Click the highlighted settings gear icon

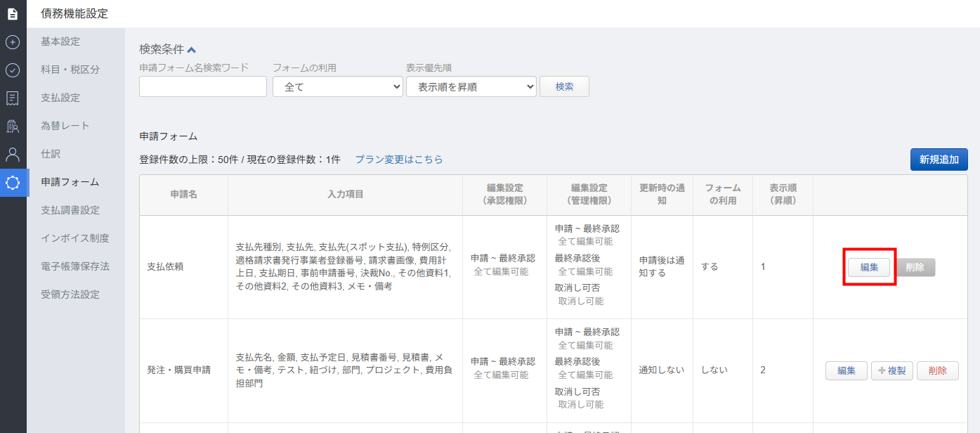13,183
